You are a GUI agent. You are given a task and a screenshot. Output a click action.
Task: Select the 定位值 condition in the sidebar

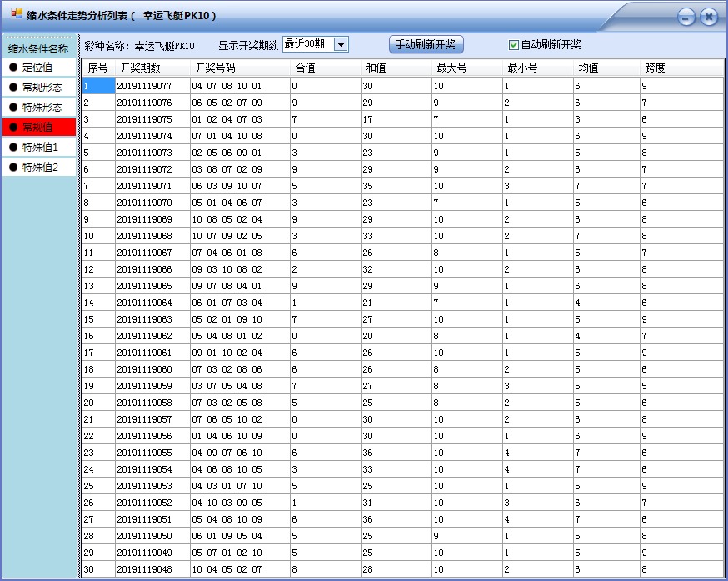(x=32, y=67)
